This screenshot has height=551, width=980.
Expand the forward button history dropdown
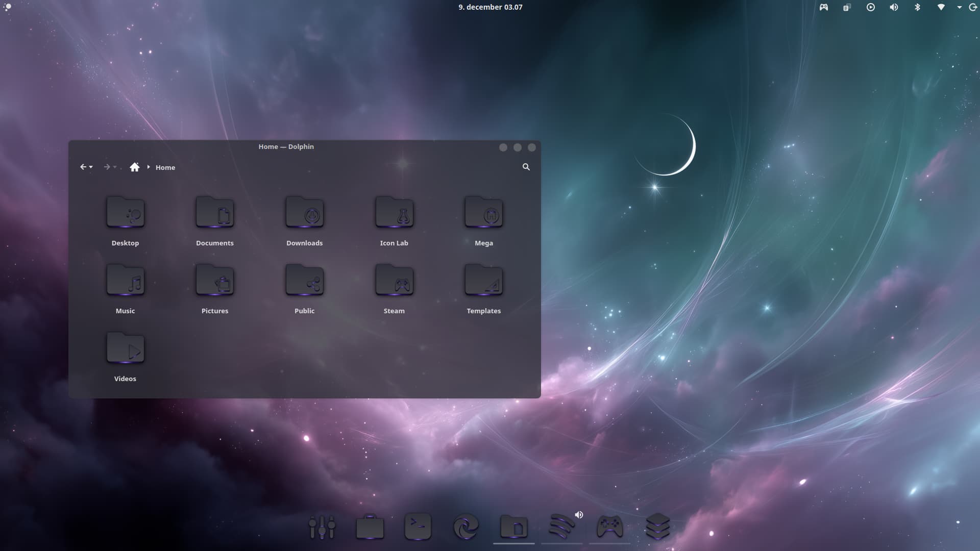coord(115,167)
